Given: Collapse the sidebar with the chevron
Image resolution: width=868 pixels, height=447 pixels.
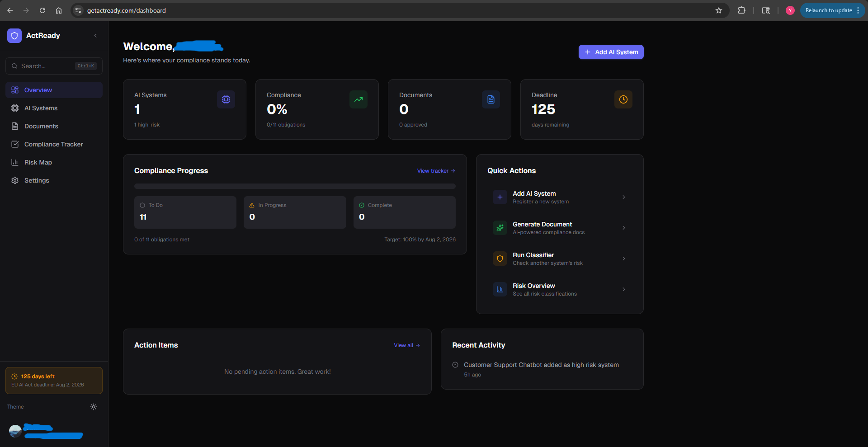Looking at the screenshot, I should point(95,36).
